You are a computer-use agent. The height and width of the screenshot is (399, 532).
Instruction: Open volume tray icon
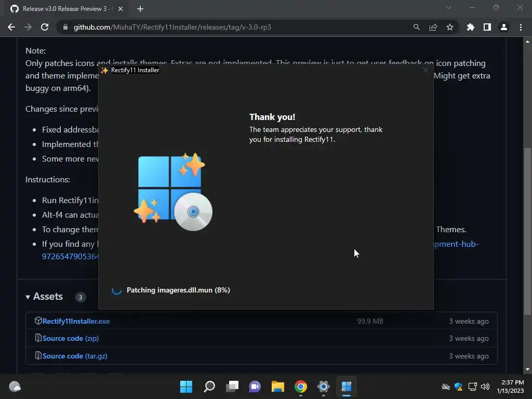[x=485, y=387]
